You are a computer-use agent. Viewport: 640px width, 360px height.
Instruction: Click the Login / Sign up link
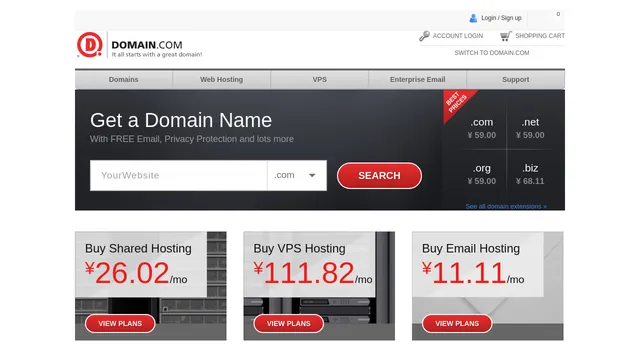(x=501, y=18)
